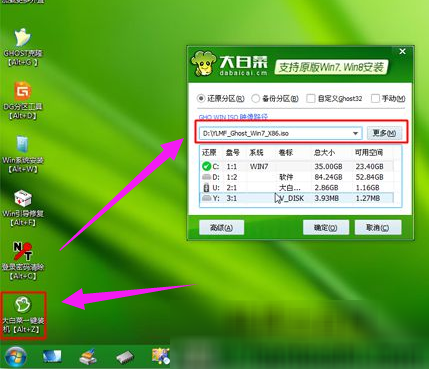Click the paintbrush icon in taskbar
Screen dimensions: 429x369
pos(88,357)
